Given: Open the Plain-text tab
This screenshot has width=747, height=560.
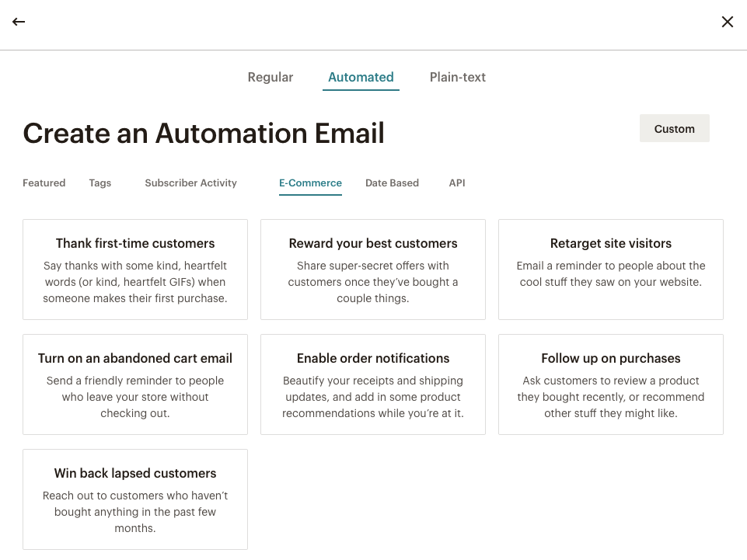Looking at the screenshot, I should [457, 77].
